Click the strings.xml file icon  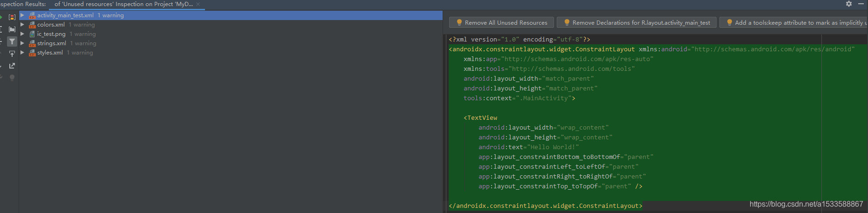click(x=32, y=43)
